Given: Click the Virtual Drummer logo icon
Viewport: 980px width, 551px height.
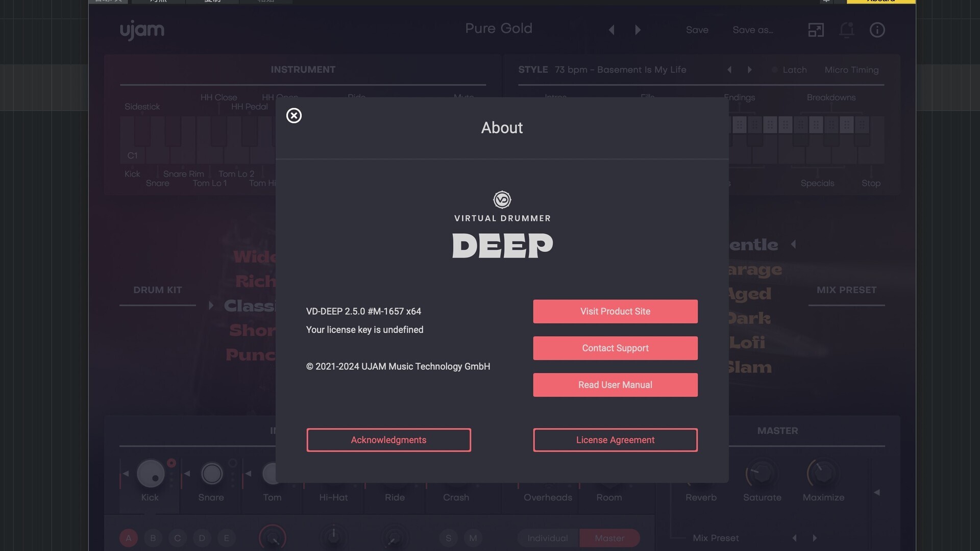Looking at the screenshot, I should pos(502,199).
